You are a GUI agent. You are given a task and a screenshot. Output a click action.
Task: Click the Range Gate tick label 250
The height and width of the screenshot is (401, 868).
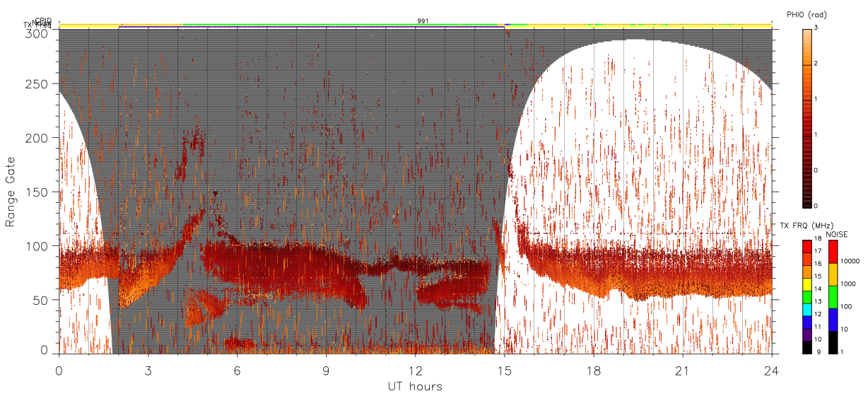[x=36, y=84]
